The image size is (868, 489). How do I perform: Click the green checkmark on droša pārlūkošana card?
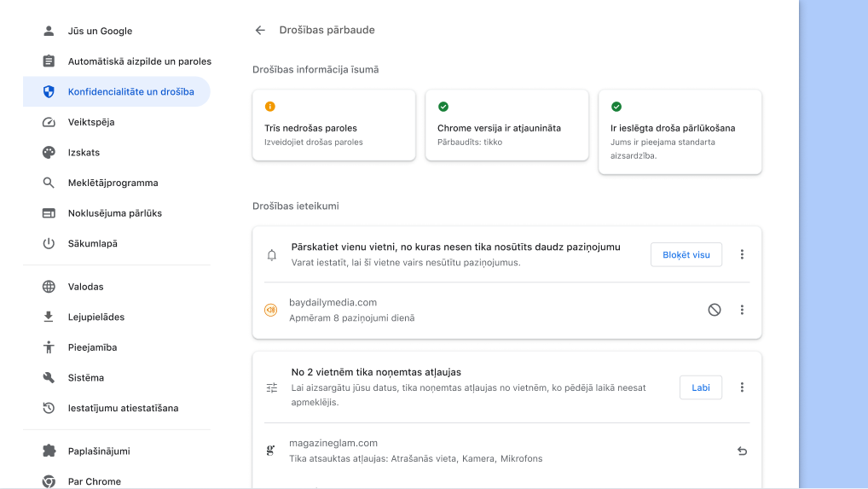(616, 107)
